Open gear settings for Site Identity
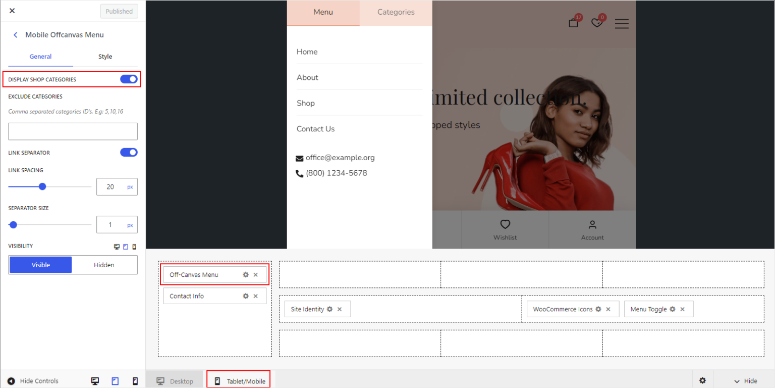The height and width of the screenshot is (388, 775). click(x=330, y=309)
